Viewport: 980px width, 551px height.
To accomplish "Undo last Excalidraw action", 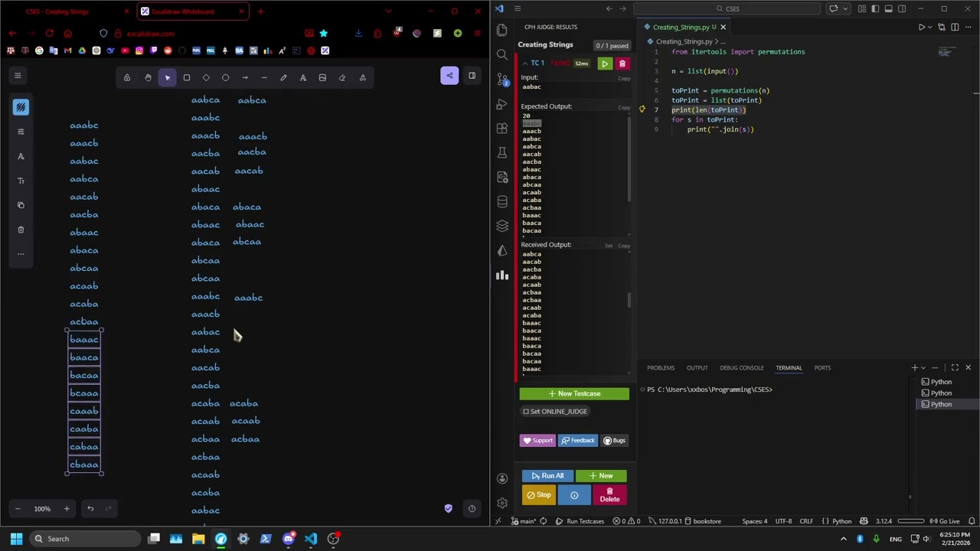I will 90,509.
